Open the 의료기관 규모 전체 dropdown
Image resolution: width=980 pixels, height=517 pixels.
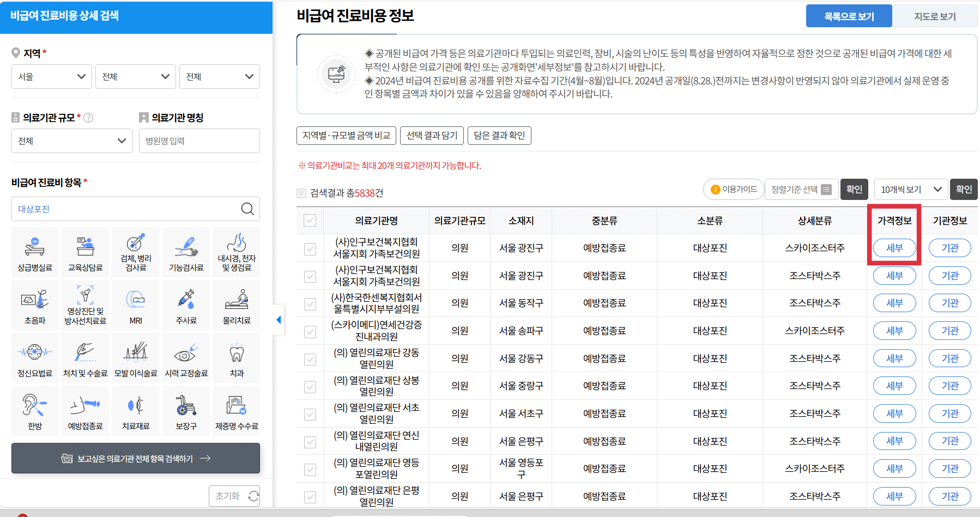tap(72, 141)
